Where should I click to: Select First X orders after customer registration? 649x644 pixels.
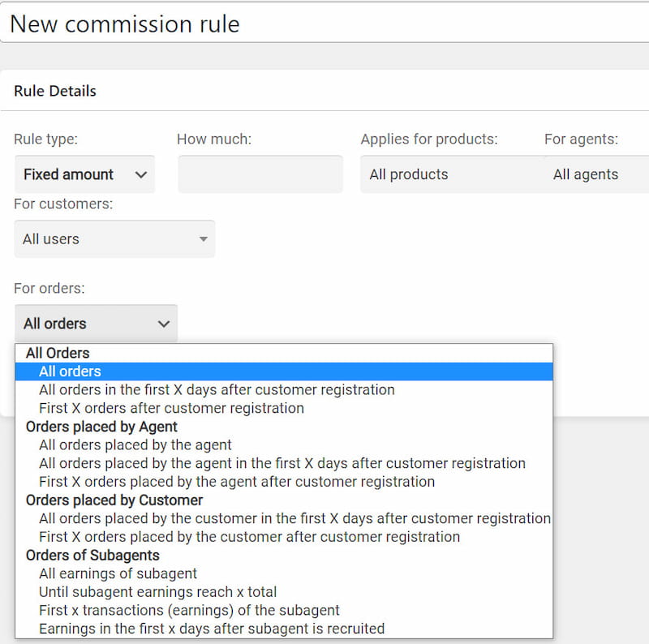point(171,408)
